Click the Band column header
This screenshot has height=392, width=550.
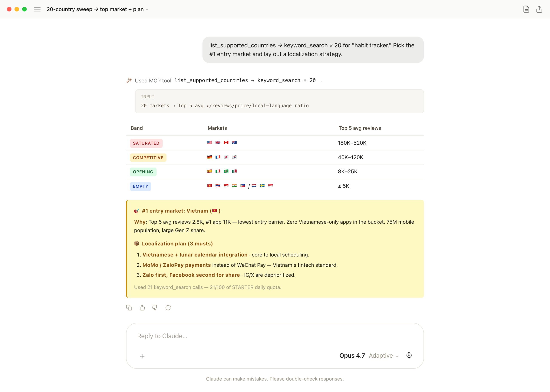point(137,128)
